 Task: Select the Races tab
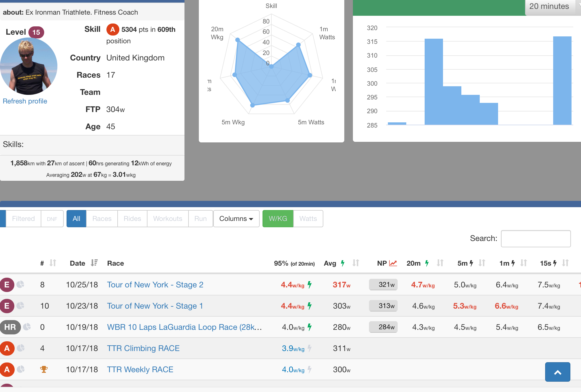102,219
